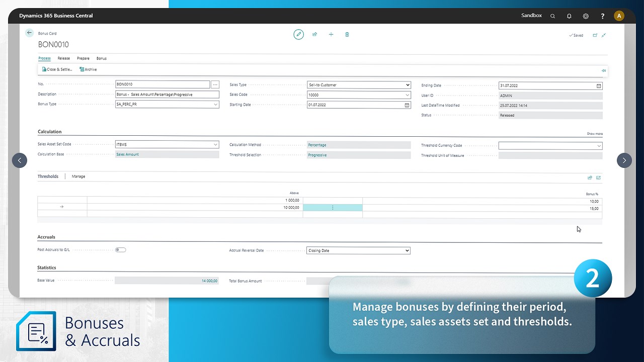The height and width of the screenshot is (362, 644).
Task: Expand the Threshold Currency Code dropdown
Action: tap(599, 146)
